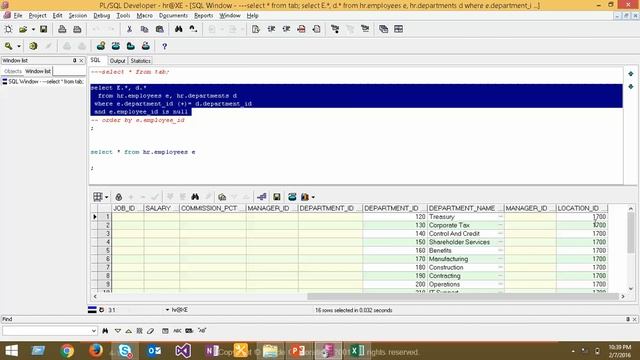This screenshot has width=640, height=360.
Task: Cut selection using the scissors icon
Action: coord(129,29)
